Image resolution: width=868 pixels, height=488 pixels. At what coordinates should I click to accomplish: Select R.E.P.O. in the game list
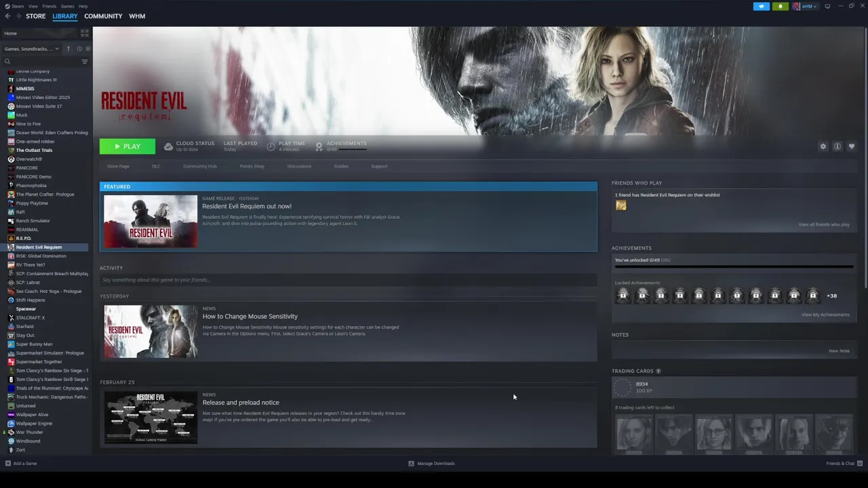[x=24, y=239]
